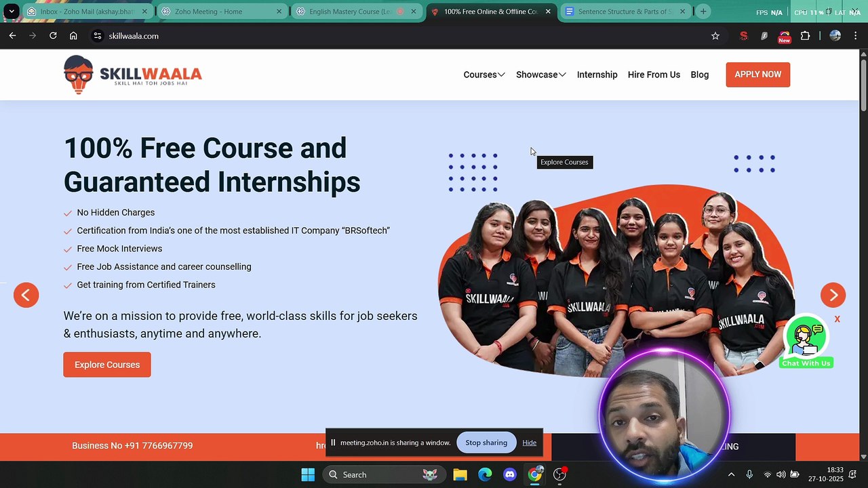868x488 pixels.
Task: Click the '100% Free Course and Guaranteed Internships' heading
Action: pyautogui.click(x=212, y=165)
